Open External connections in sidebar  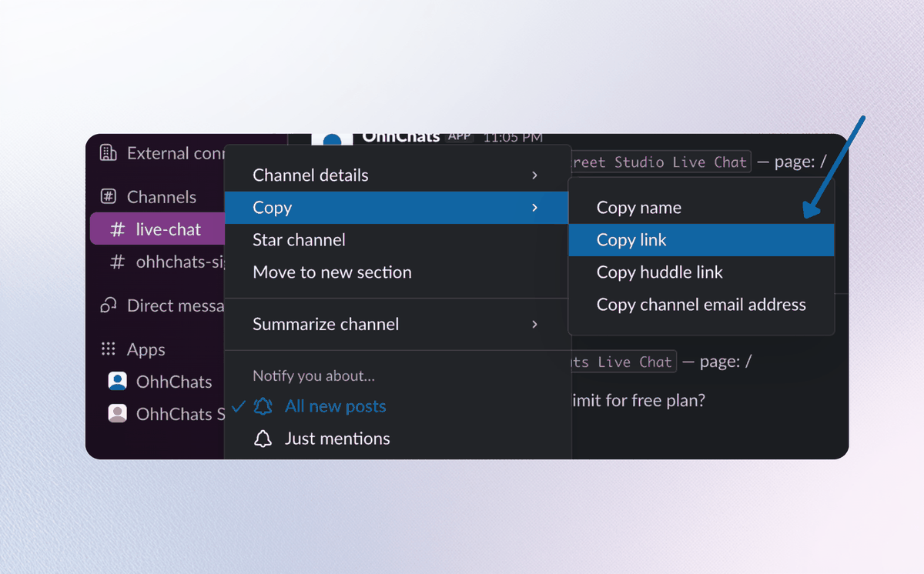click(x=162, y=152)
